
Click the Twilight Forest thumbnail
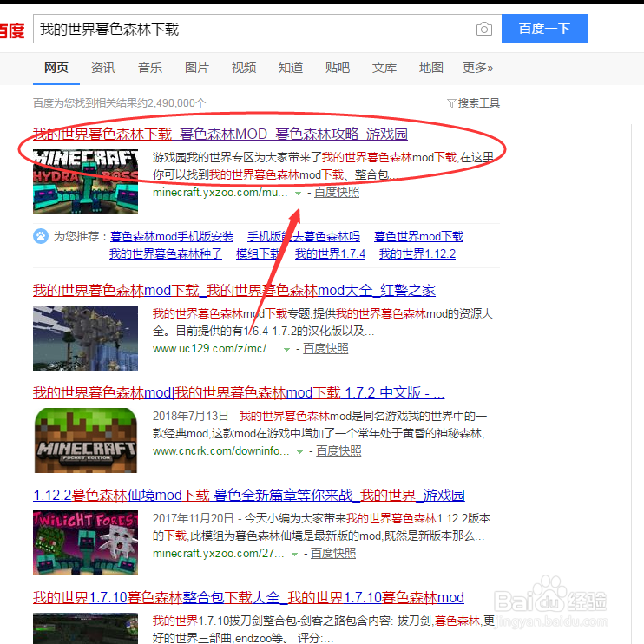point(85,542)
